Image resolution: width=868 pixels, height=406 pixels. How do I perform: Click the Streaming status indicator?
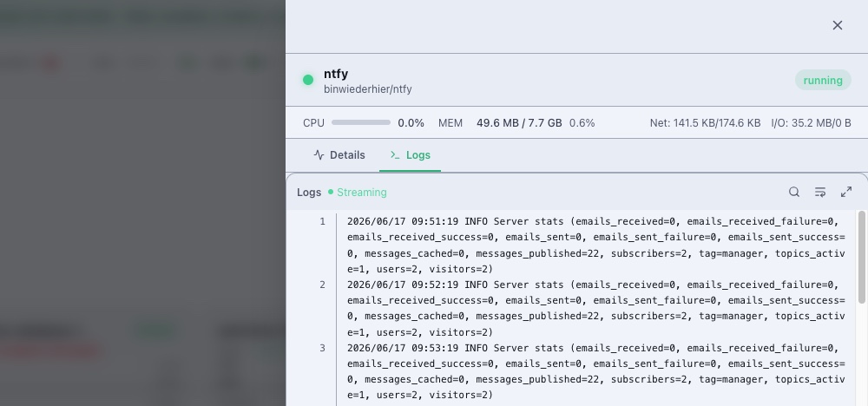pyautogui.click(x=358, y=193)
